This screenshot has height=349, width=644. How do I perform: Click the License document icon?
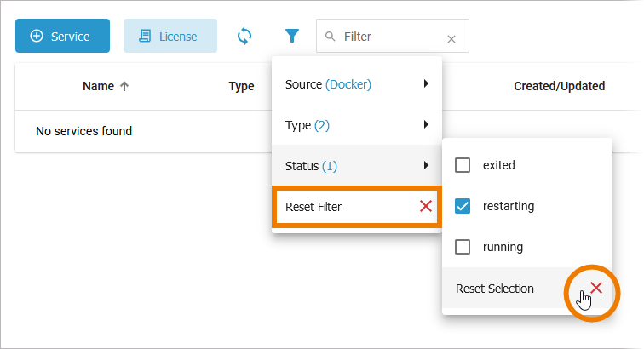click(145, 36)
